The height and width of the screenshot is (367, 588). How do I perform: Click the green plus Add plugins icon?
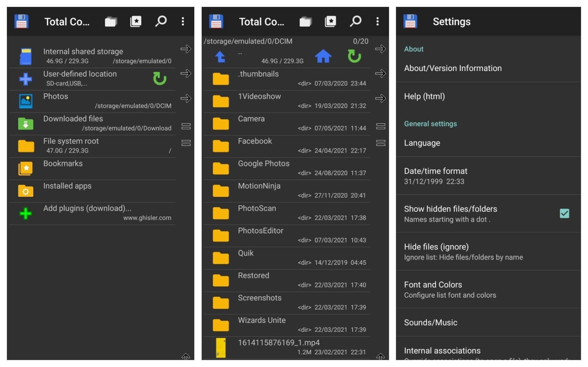coord(25,214)
